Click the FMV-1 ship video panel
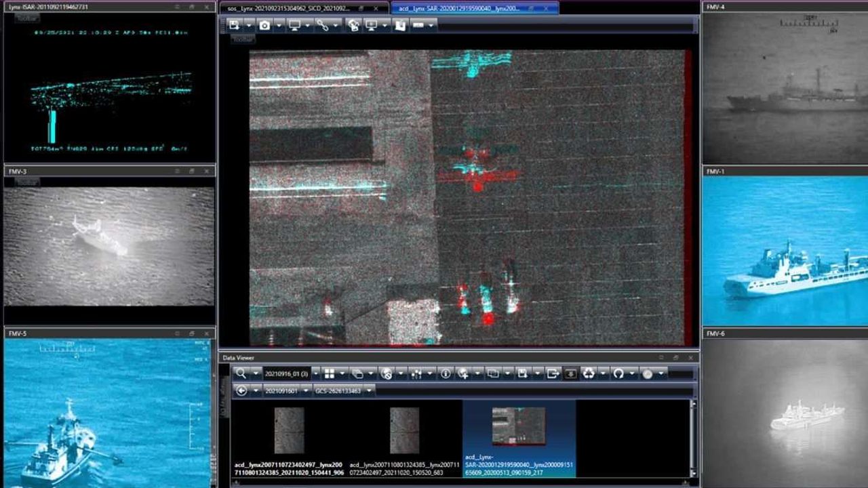The image size is (868, 488). pos(785,251)
